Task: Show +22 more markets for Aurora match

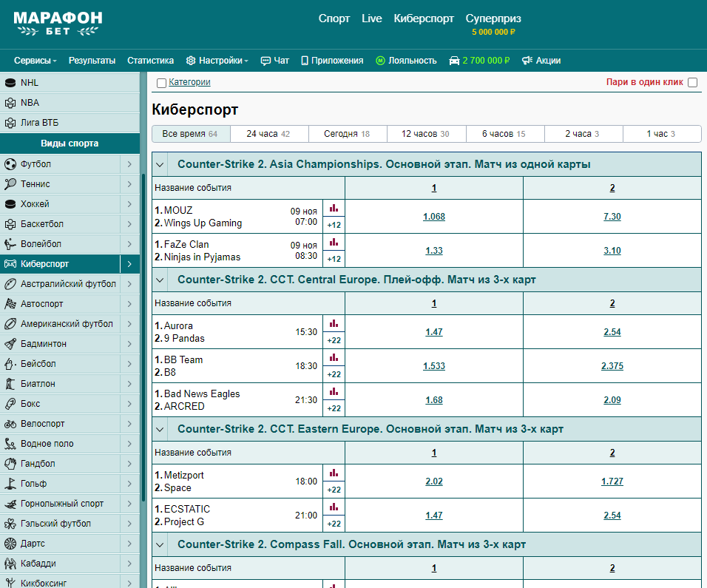Action: [x=334, y=340]
